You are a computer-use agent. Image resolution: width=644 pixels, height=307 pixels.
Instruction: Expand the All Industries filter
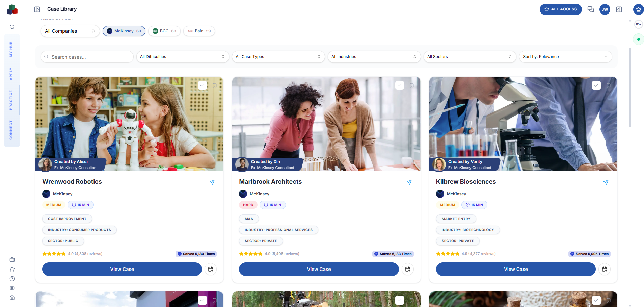[374, 57]
